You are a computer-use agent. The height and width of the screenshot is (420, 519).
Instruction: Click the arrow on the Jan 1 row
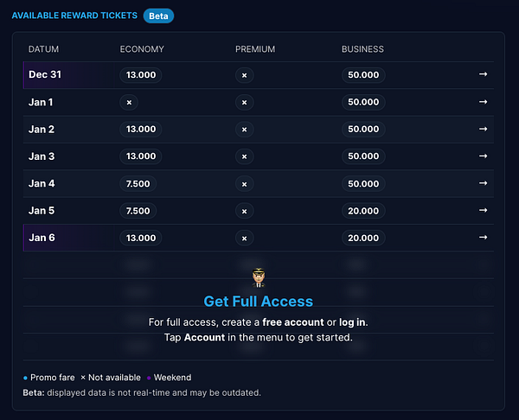[483, 102]
